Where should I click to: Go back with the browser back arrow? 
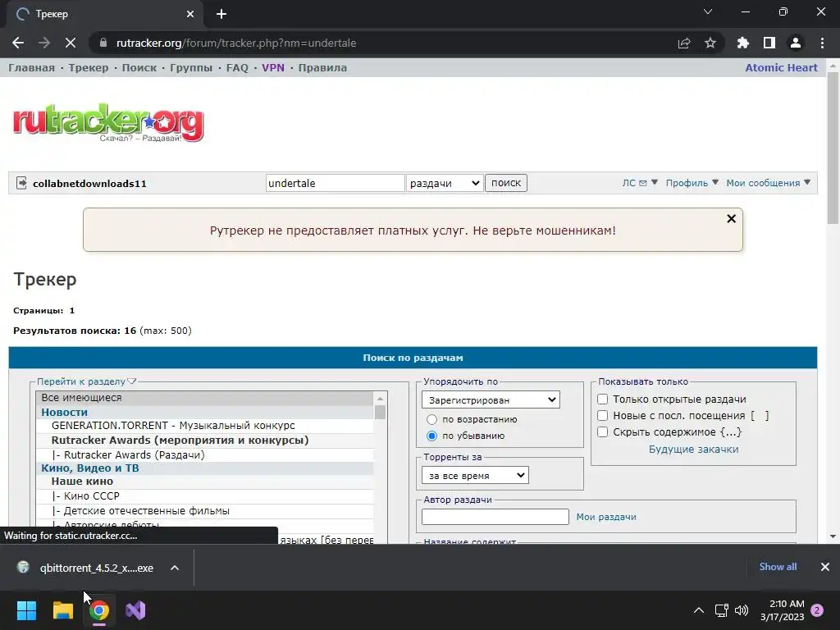click(x=18, y=43)
